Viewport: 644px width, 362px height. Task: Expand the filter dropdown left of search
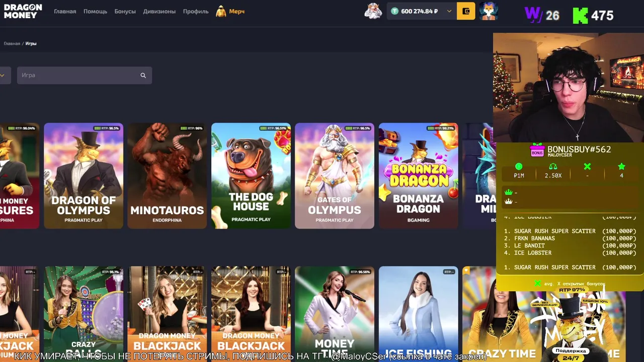[x=3, y=75]
